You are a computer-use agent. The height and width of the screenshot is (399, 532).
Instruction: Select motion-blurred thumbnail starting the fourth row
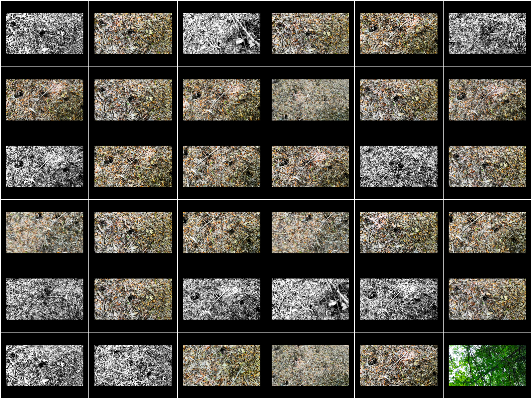45,233
